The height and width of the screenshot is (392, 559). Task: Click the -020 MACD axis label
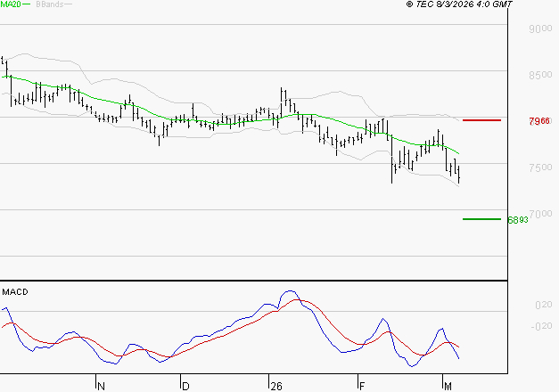coord(541,326)
